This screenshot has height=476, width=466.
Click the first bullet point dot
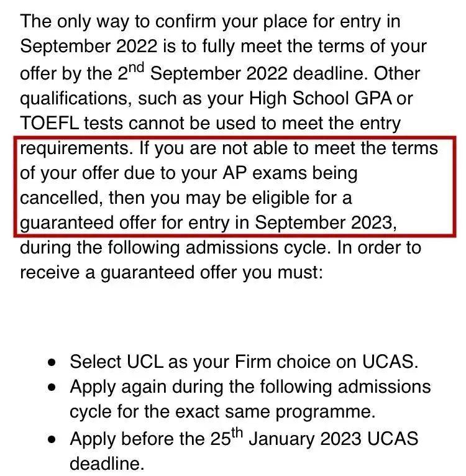coord(55,362)
